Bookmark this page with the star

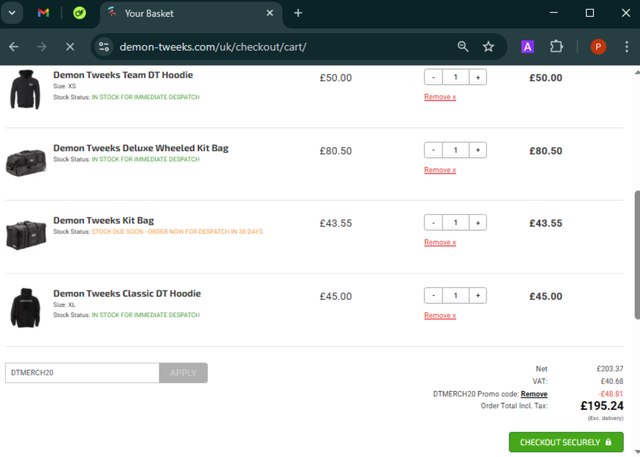[488, 47]
